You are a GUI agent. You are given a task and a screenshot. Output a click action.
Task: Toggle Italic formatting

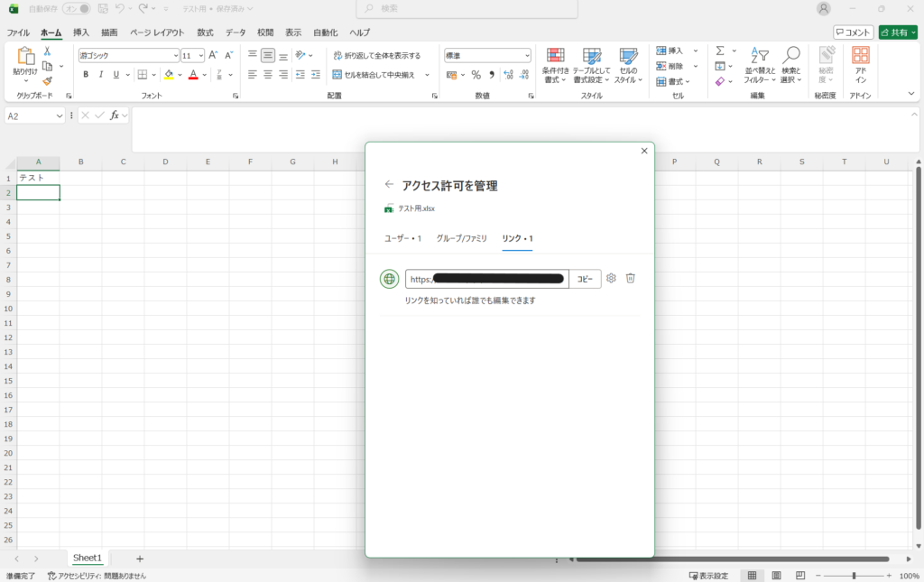[101, 75]
